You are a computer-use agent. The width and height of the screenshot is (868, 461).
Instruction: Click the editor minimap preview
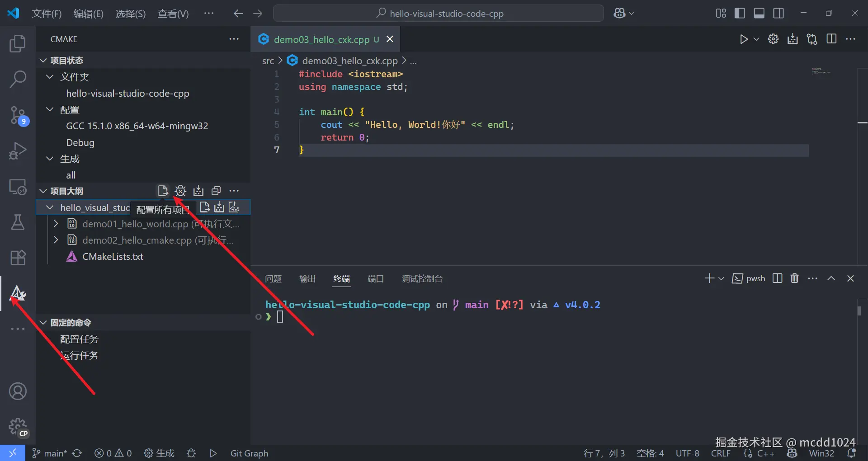(x=821, y=71)
